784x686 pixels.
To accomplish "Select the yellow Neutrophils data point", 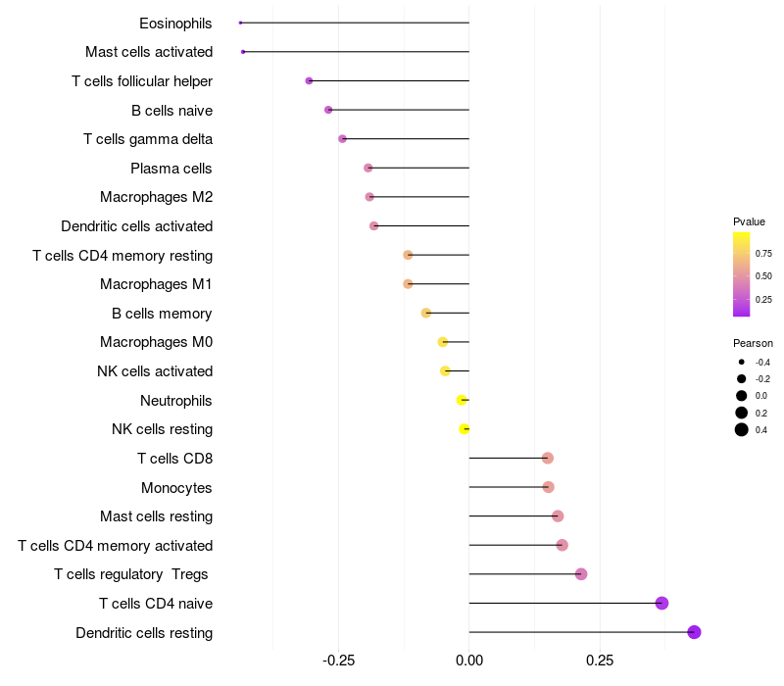I will pos(462,400).
